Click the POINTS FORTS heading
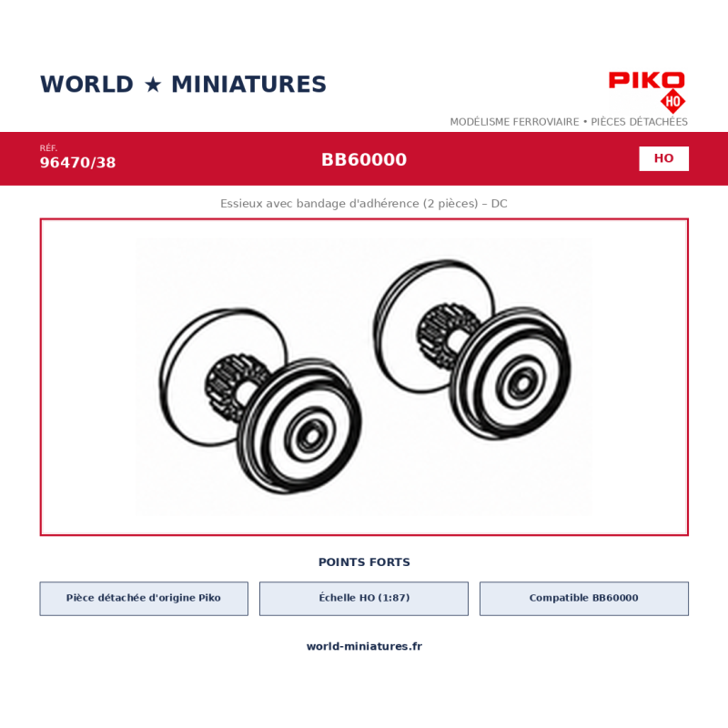This screenshot has height=728, width=728. [364, 562]
